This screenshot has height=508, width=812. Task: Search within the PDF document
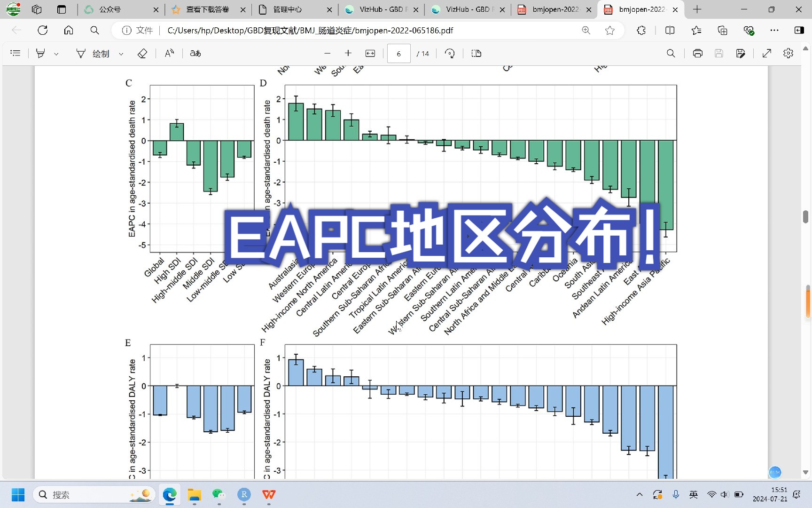671,53
